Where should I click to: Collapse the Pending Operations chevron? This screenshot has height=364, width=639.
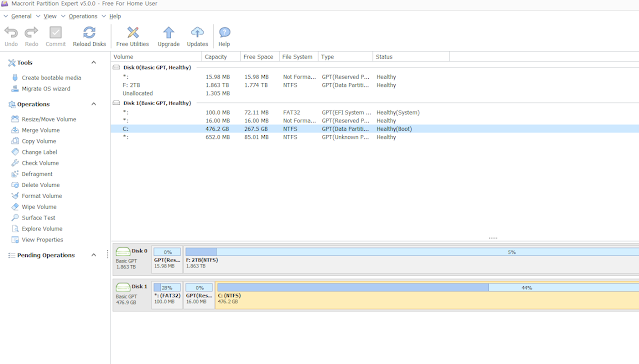pyautogui.click(x=94, y=255)
